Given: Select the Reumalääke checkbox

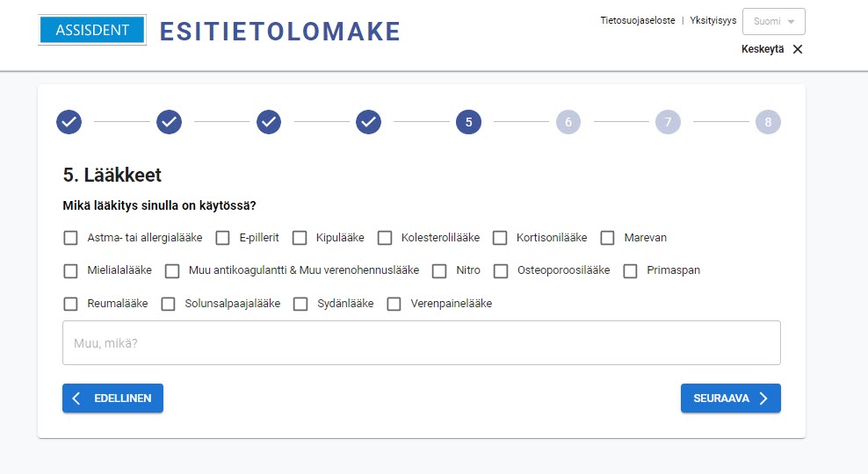Looking at the screenshot, I should point(70,304).
